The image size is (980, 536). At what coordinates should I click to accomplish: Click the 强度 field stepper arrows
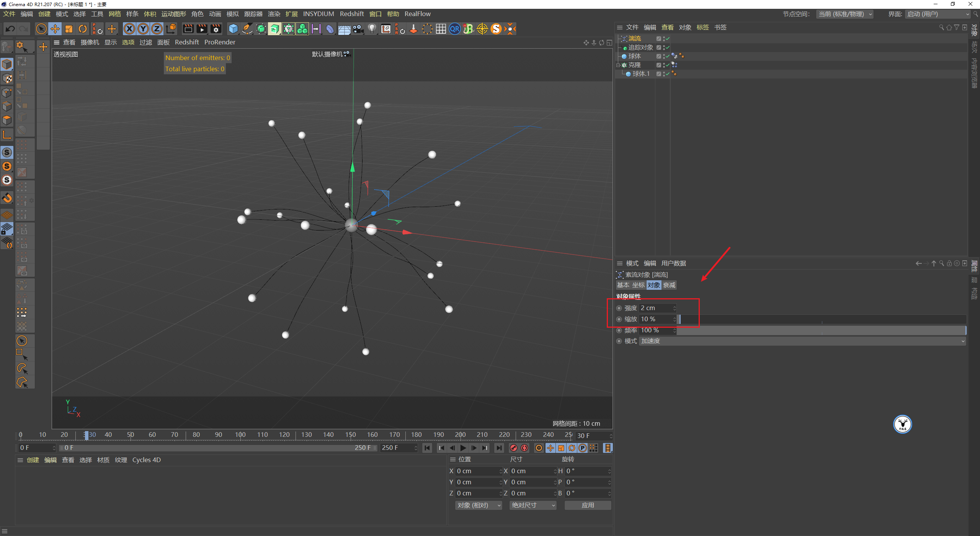(x=675, y=308)
